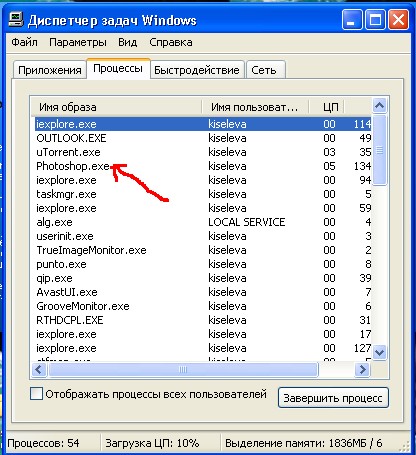Open the Вид menu

pos(127,42)
